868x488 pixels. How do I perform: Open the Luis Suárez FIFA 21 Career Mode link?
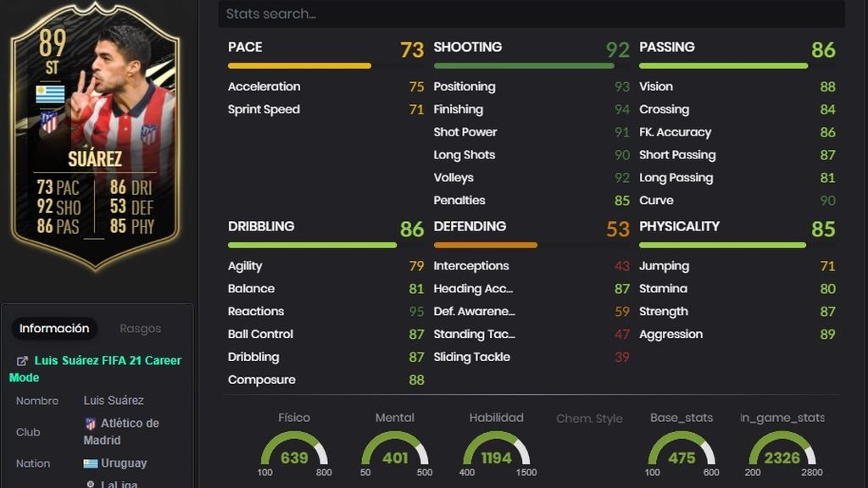pyautogui.click(x=95, y=369)
